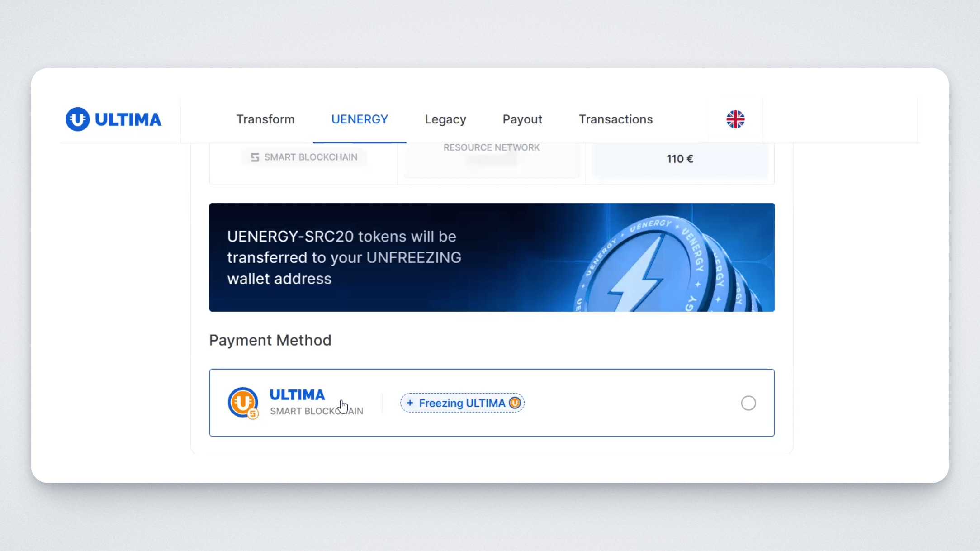Open the Transform tab
Screen dimensions: 980x551
tap(265, 119)
